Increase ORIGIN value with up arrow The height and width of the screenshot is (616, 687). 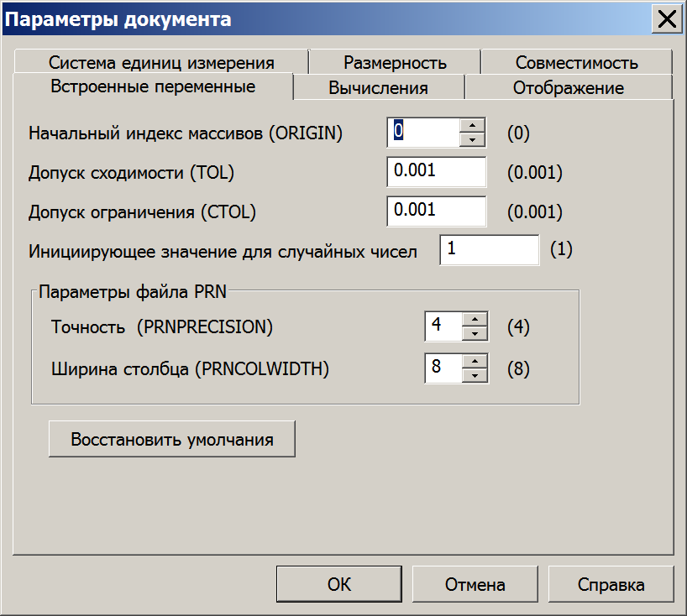click(472, 125)
